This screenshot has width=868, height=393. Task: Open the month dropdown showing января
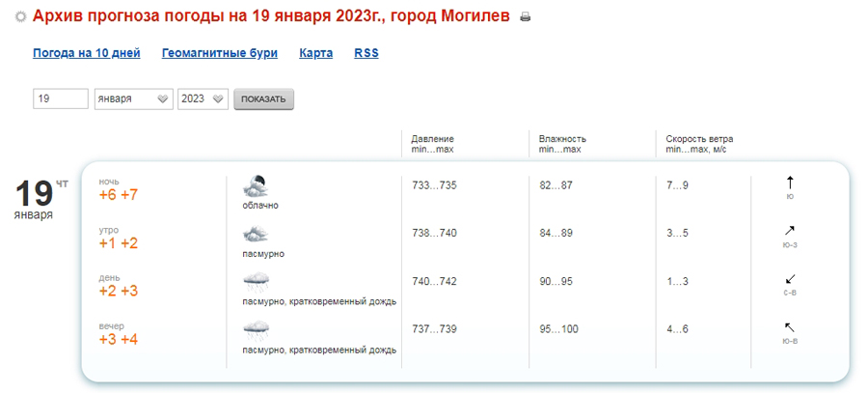coord(133,98)
